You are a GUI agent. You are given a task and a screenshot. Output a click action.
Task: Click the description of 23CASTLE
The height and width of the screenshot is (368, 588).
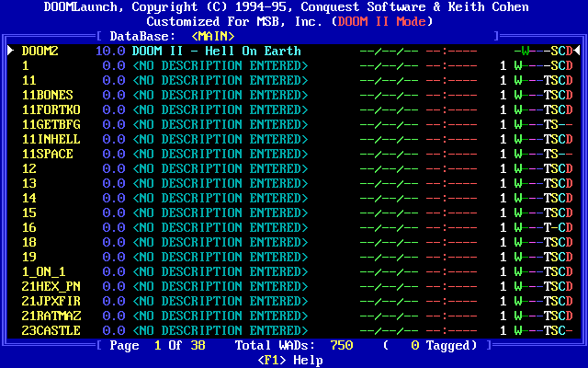pos(220,330)
